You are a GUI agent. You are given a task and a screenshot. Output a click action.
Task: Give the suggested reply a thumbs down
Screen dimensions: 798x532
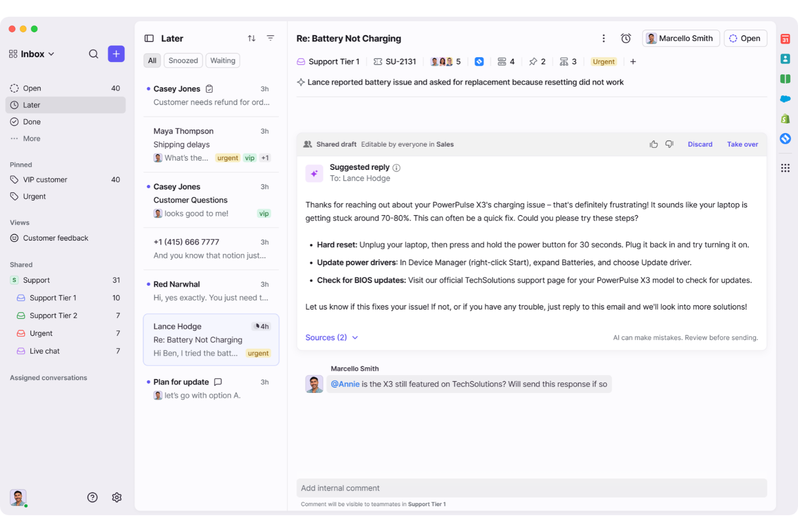pos(669,144)
